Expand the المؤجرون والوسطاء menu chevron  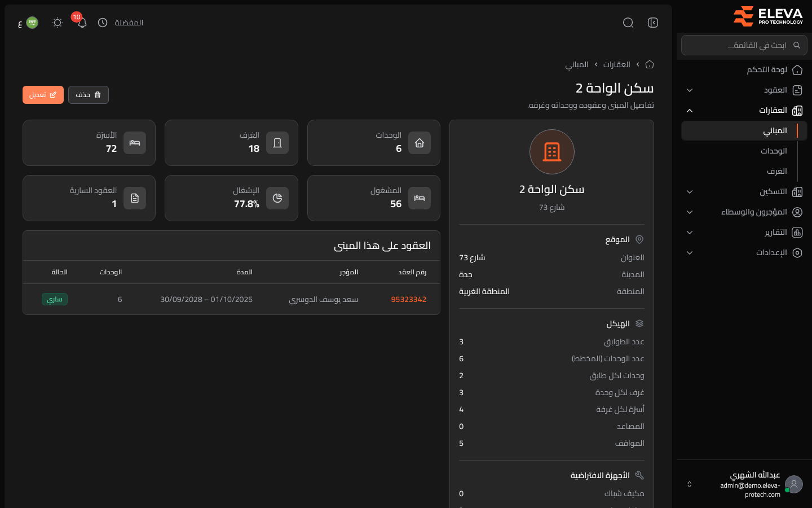click(x=690, y=212)
